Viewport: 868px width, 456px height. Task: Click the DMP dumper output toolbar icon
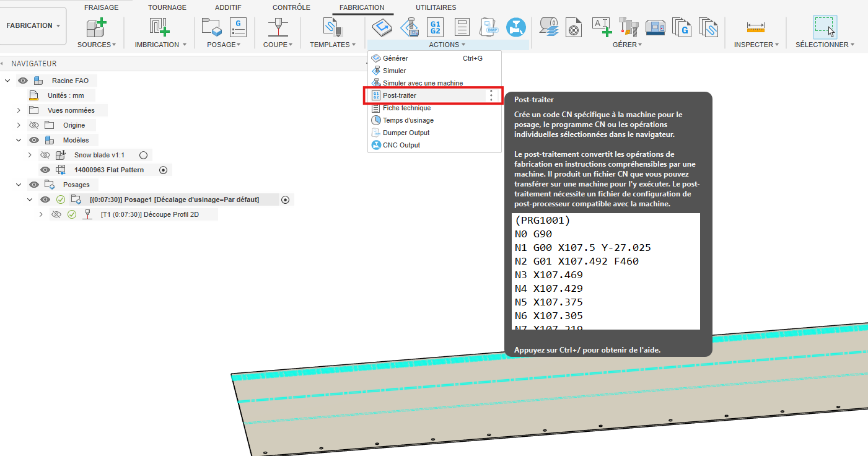489,27
